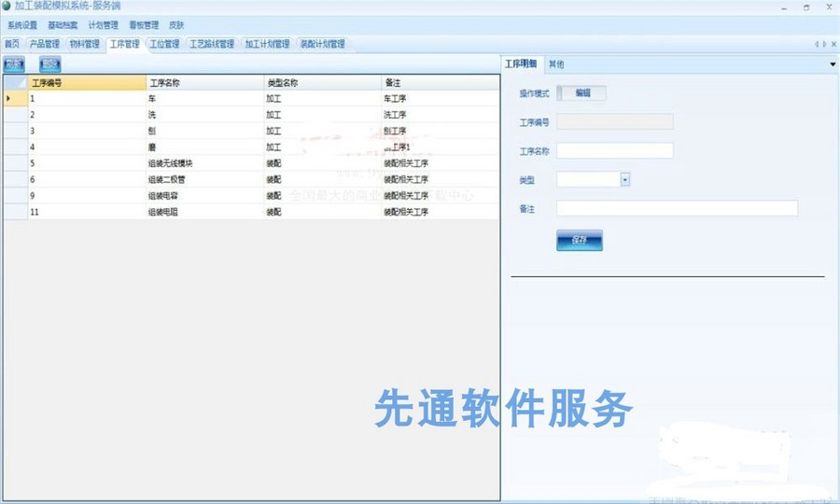Click 装配相关工序 remark in row 组装无线模块

[x=440, y=163]
